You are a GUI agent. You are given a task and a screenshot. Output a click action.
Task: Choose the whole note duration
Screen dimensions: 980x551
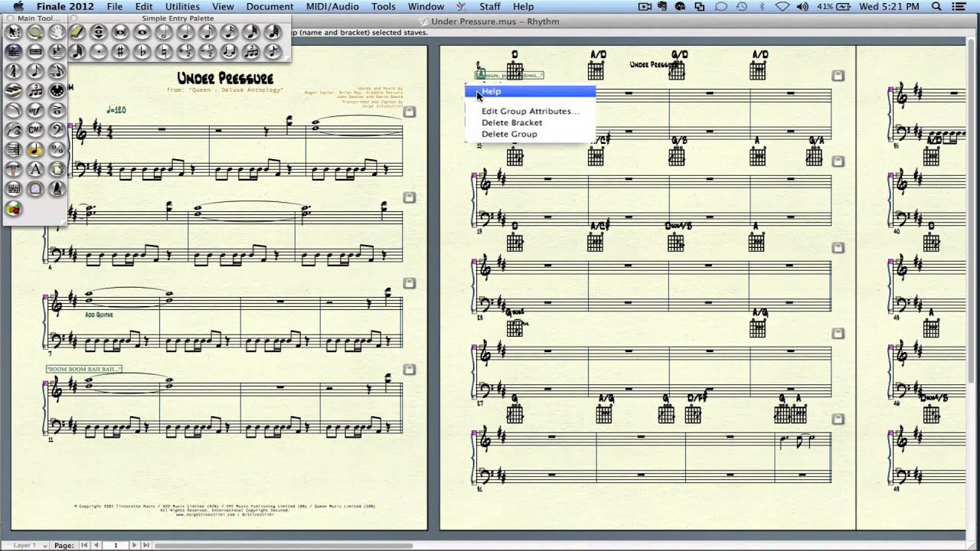pyautogui.click(x=142, y=32)
